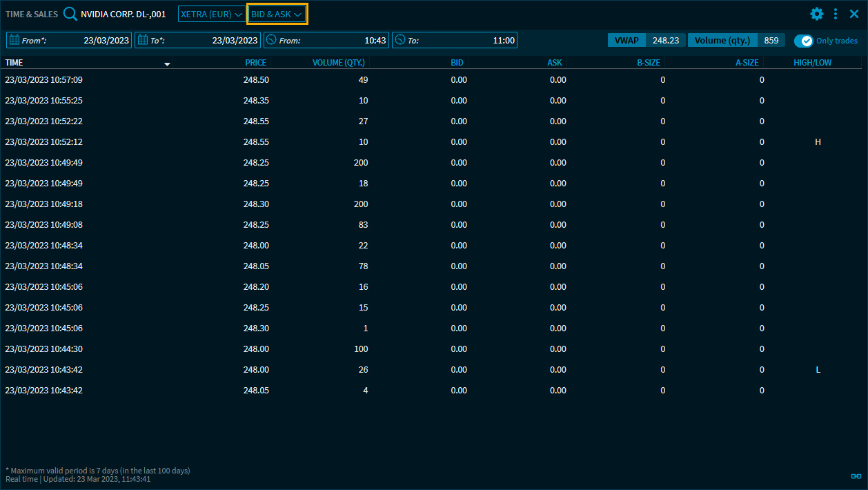The image size is (868, 490).
Task: Close the Time & Sales window
Action: pos(854,14)
